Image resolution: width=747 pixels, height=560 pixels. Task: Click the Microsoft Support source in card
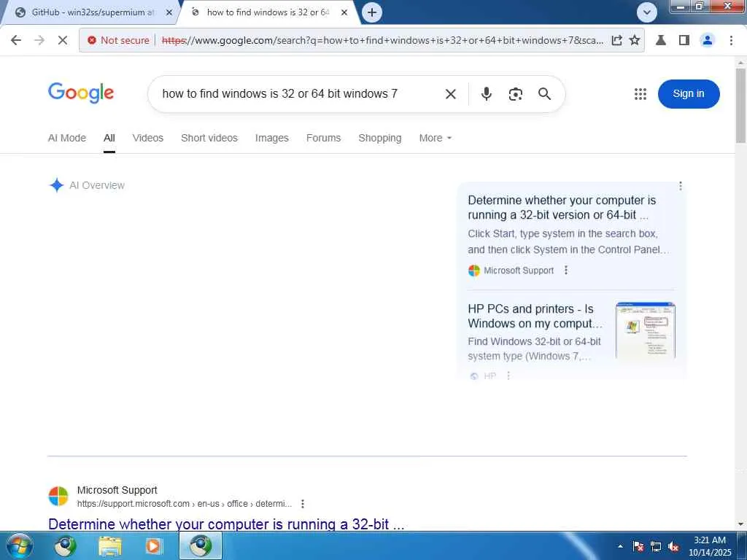click(511, 271)
